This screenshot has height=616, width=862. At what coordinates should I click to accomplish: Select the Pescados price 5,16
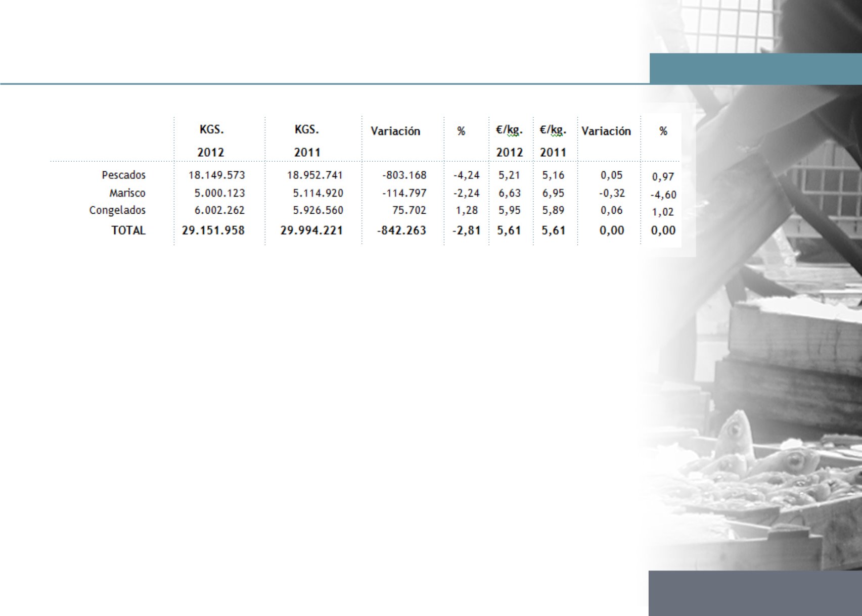coord(553,175)
